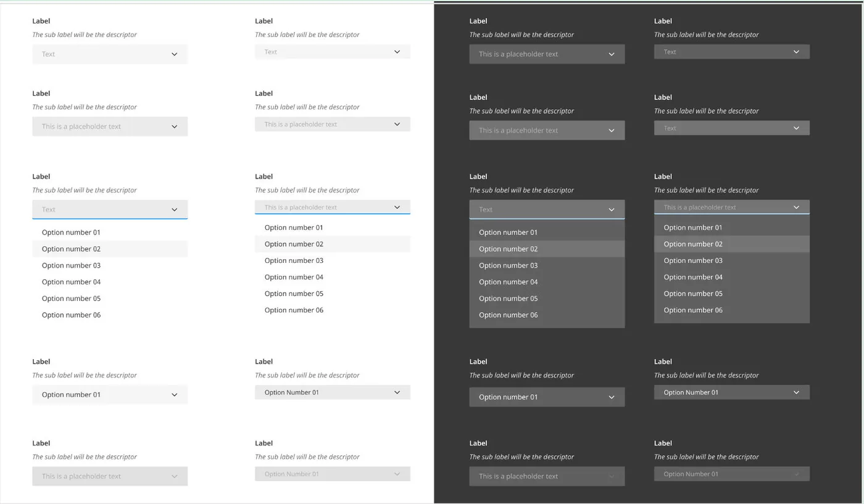Choose Option number 04 under dark open 'Text' dropdown

pyautogui.click(x=547, y=282)
